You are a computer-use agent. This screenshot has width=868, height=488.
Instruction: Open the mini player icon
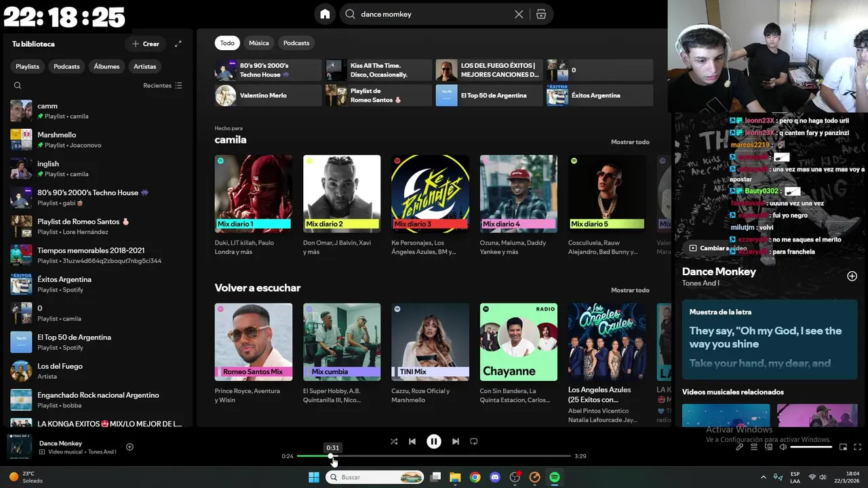pyautogui.click(x=843, y=447)
